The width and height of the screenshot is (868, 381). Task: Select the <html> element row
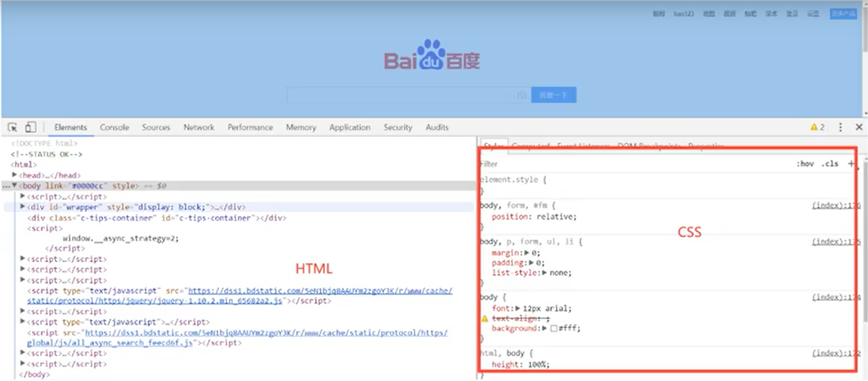click(23, 164)
